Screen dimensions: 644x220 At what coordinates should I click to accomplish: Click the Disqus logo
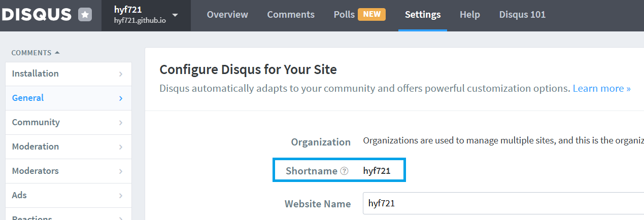tap(36, 15)
